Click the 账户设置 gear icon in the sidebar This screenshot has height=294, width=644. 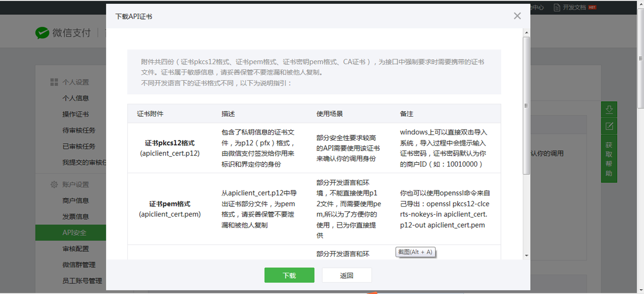coord(54,184)
